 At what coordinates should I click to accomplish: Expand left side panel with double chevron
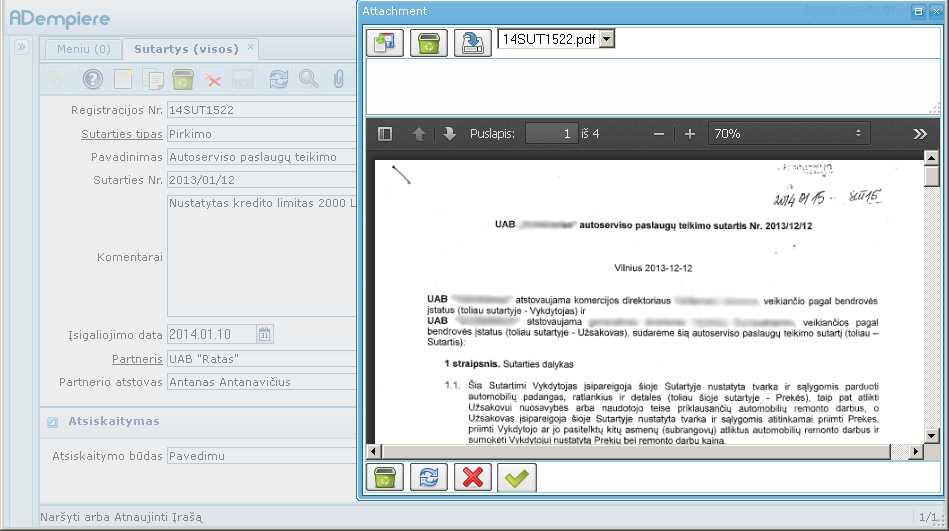21,47
